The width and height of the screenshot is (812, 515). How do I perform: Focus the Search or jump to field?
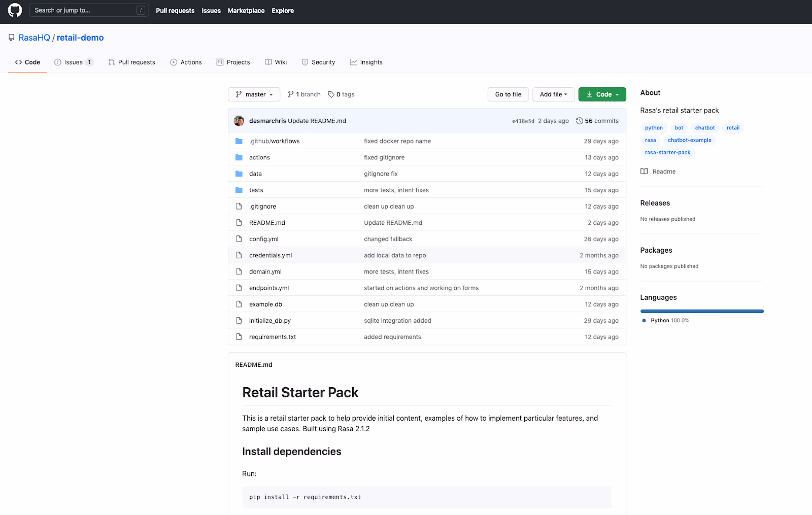[89, 10]
